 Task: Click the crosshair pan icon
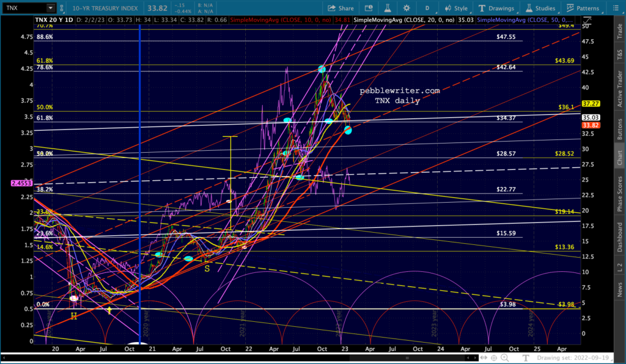494,358
